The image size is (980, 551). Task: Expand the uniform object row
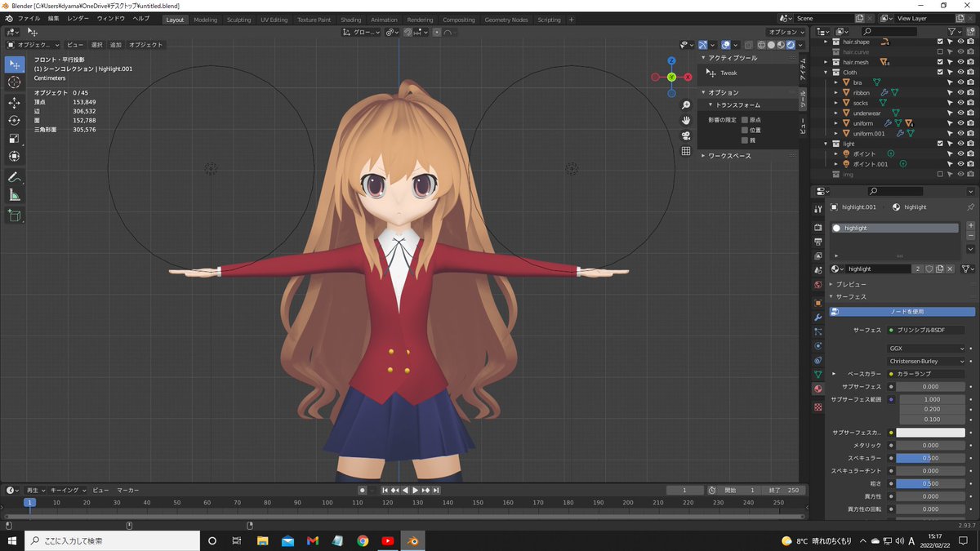click(x=835, y=123)
